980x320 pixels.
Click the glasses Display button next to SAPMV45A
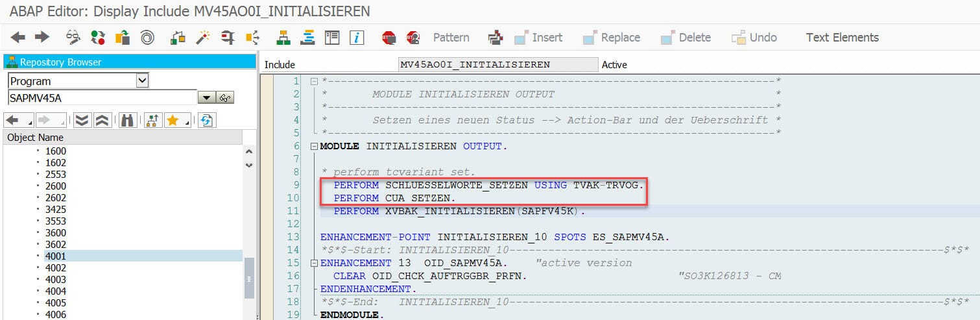226,98
